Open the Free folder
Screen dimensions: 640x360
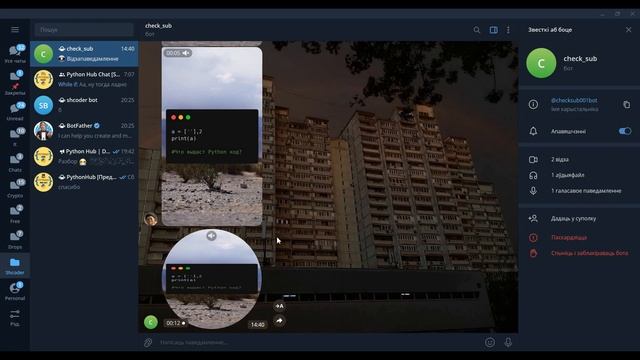click(x=15, y=213)
